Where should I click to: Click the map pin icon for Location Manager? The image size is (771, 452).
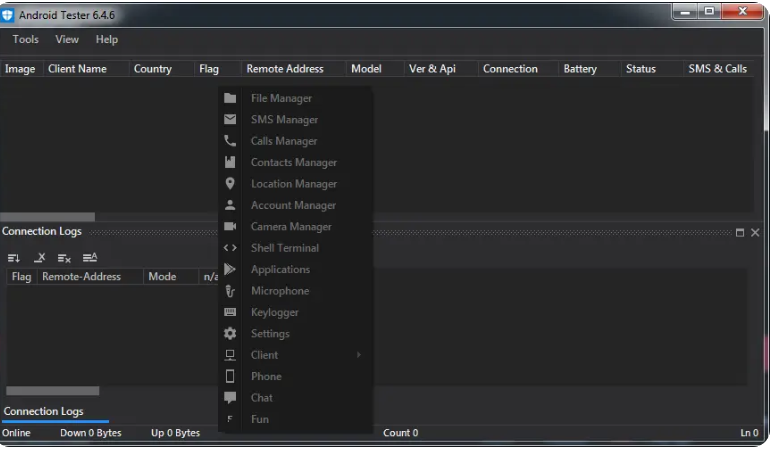(x=230, y=183)
